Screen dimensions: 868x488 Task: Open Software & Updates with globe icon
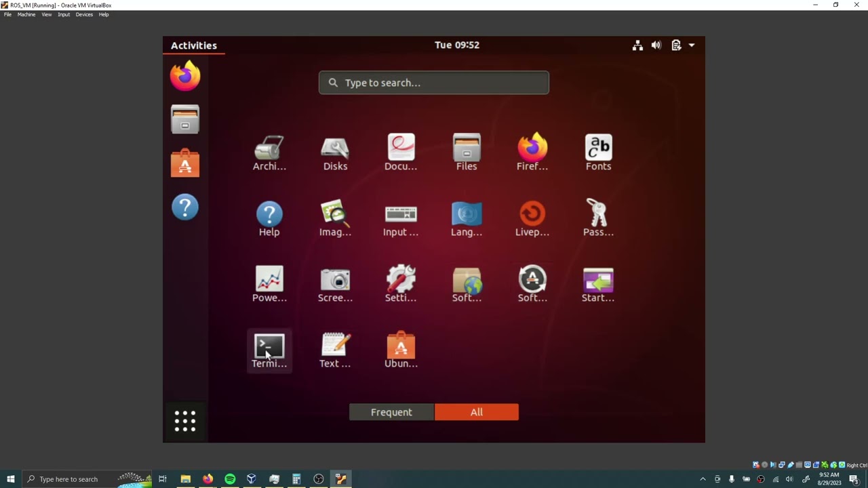click(x=467, y=285)
